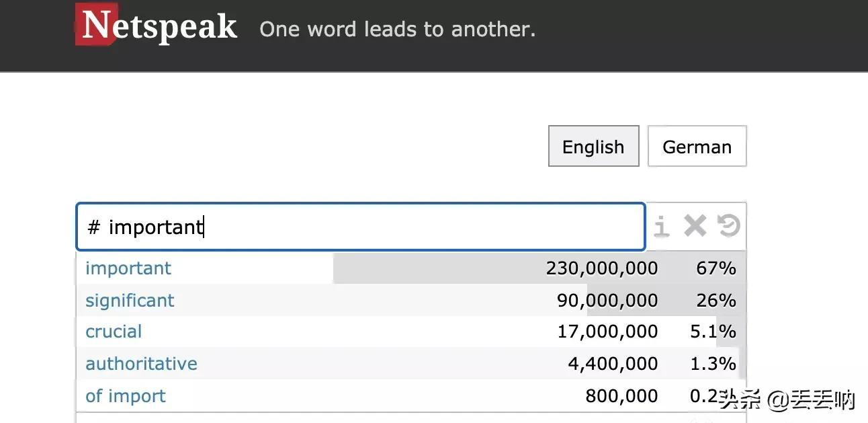The height and width of the screenshot is (423, 868).
Task: Select the 'authoritative' result phrase
Action: (141, 364)
